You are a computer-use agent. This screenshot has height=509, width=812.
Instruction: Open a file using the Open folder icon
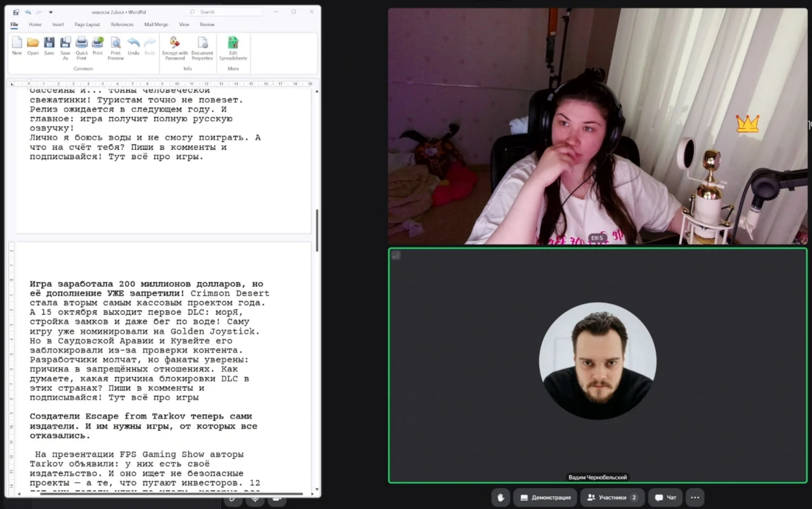click(x=33, y=46)
